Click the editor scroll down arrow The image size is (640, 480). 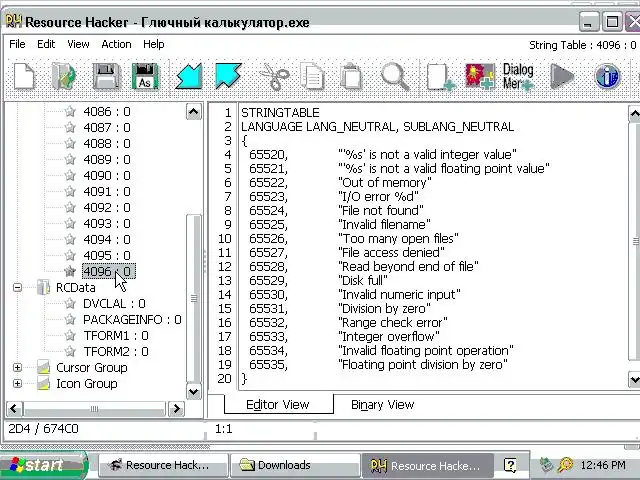coord(634,380)
